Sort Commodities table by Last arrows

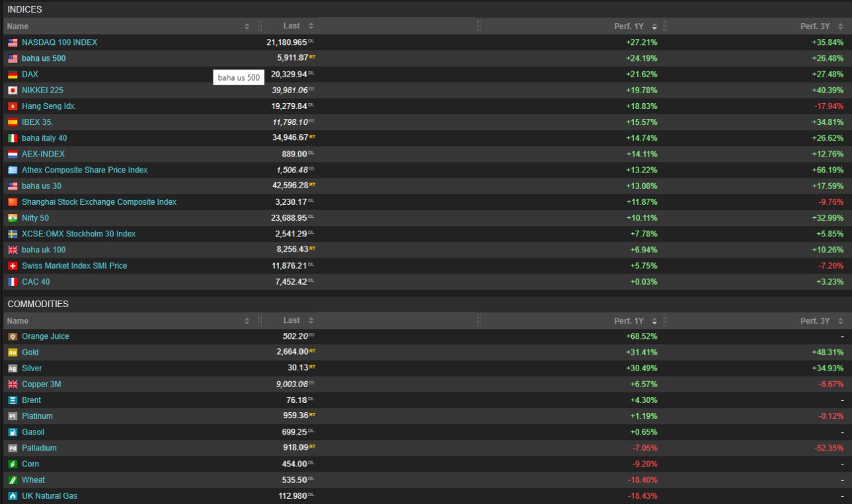(x=311, y=320)
